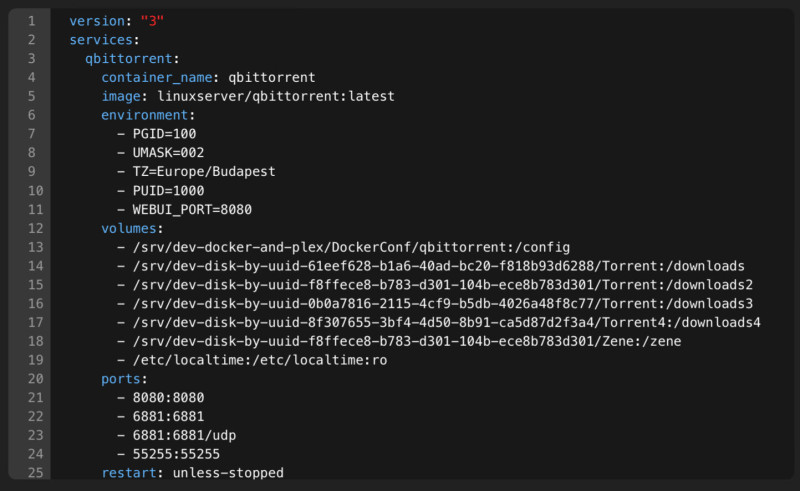The height and width of the screenshot is (491, 800).
Task: Click the UMASK=002 entry
Action: click(168, 153)
